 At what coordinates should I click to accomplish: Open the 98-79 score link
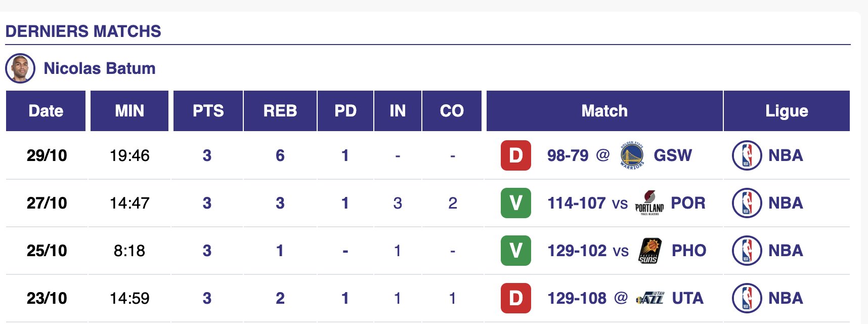click(x=568, y=155)
